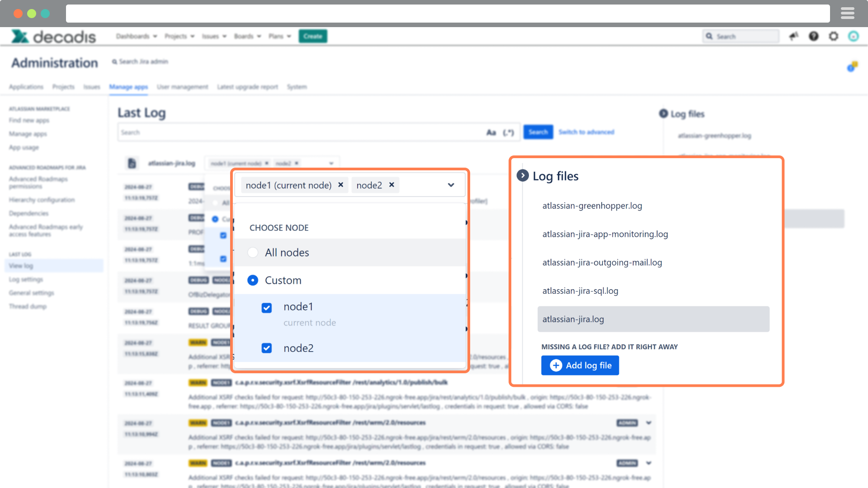The width and height of the screenshot is (868, 488).
Task: Open the browser hamburger menu icon
Action: coord(848,13)
